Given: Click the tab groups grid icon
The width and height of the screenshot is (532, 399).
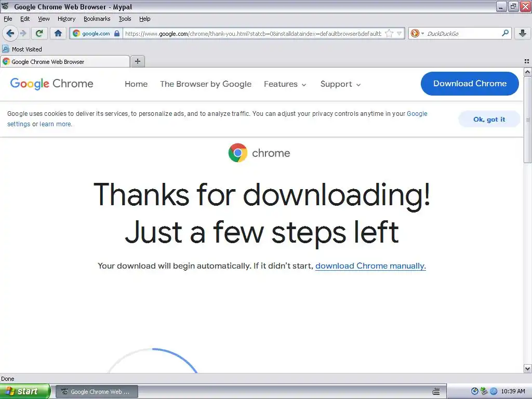Looking at the screenshot, I should click(527, 61).
